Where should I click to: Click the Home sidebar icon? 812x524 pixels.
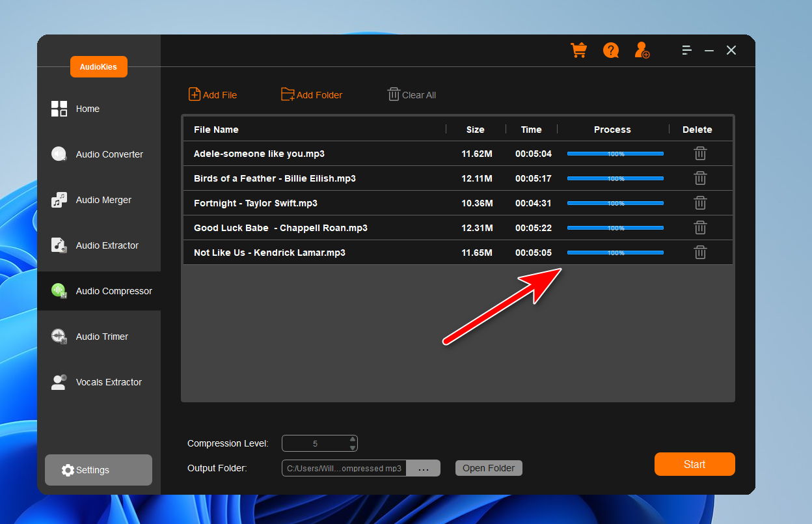click(x=59, y=109)
